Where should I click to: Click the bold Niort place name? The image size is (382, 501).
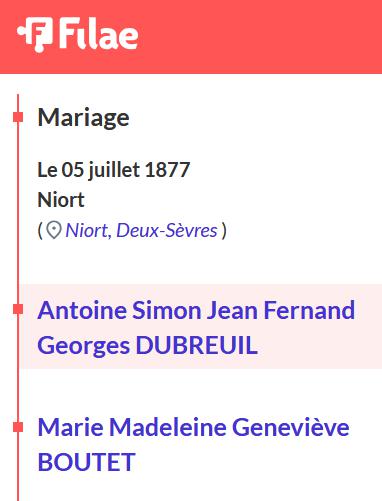point(61,200)
